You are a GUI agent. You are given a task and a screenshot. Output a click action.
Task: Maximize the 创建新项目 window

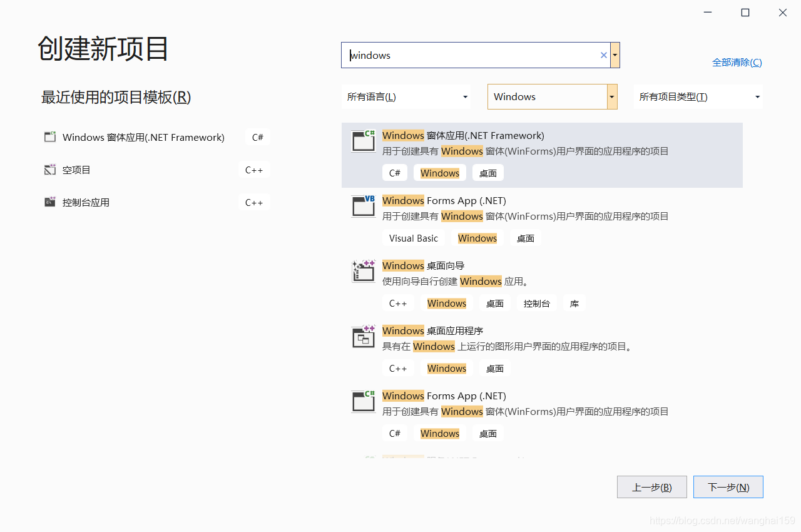745,13
